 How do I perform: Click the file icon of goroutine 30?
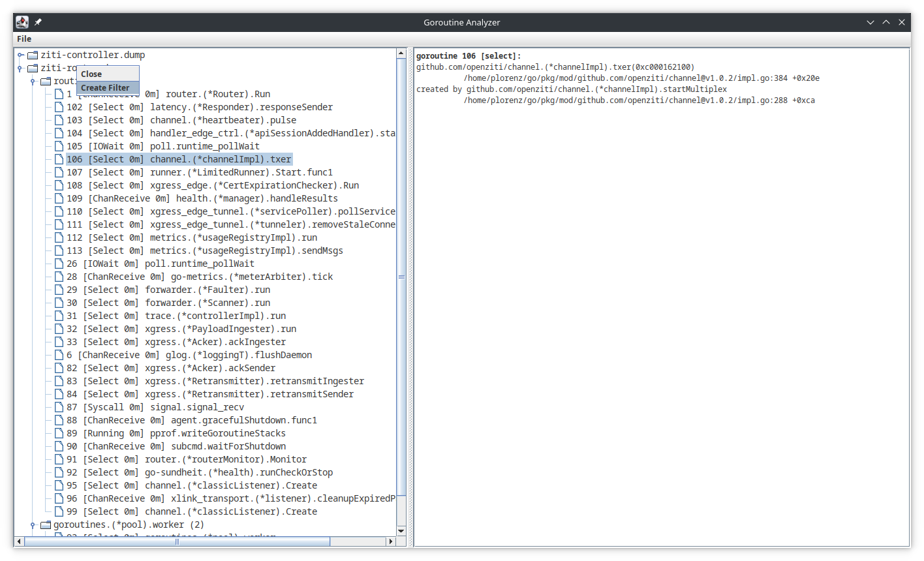point(59,303)
